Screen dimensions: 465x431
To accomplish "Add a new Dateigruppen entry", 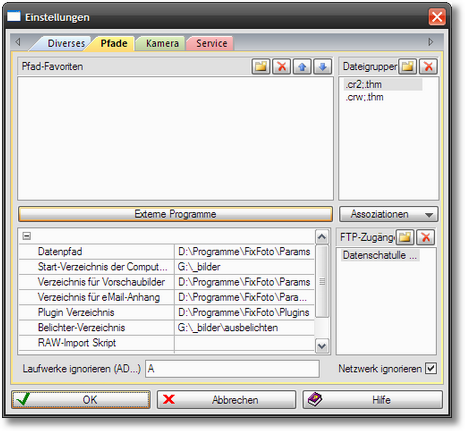I will (x=408, y=66).
